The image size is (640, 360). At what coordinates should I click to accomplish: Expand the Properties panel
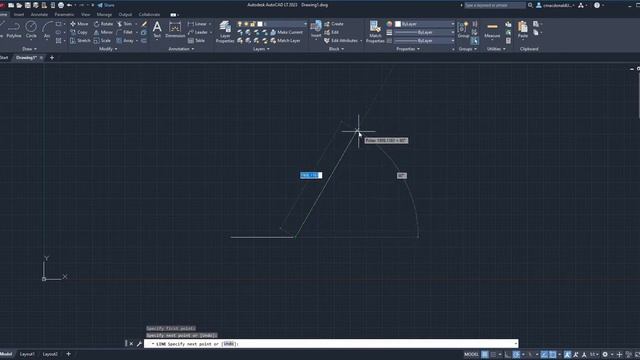pos(408,49)
